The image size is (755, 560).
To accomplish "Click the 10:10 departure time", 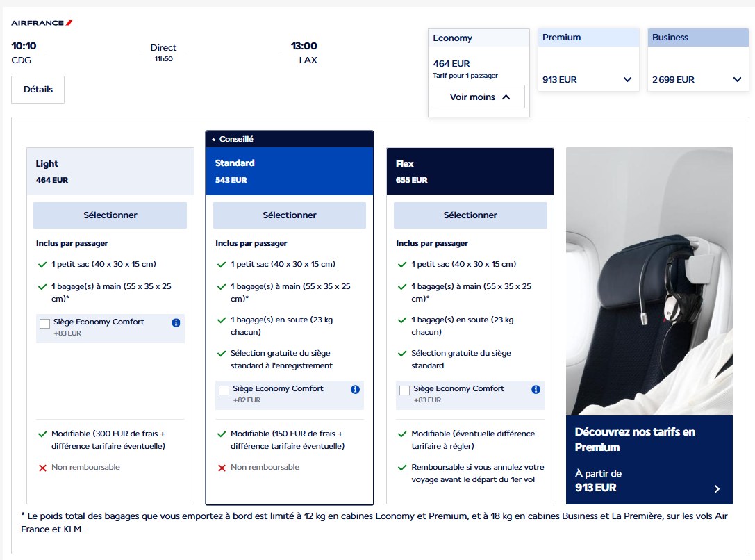I will [24, 47].
